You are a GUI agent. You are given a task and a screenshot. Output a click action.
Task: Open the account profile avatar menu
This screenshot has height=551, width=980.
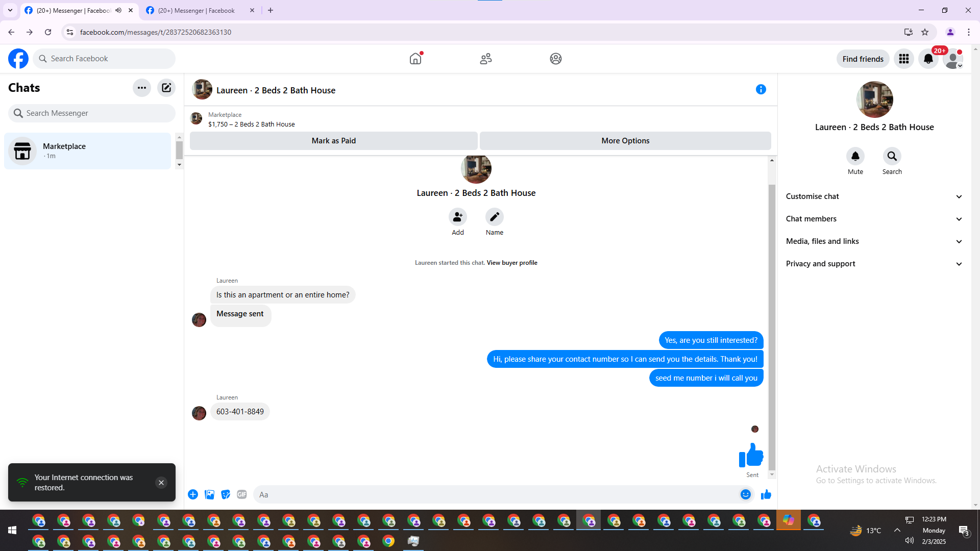click(953, 59)
